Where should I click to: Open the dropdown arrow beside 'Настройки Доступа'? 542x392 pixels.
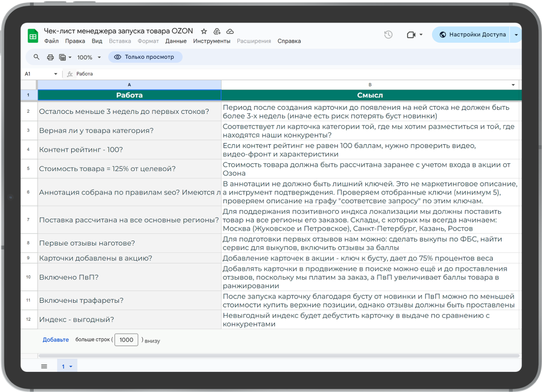point(516,35)
